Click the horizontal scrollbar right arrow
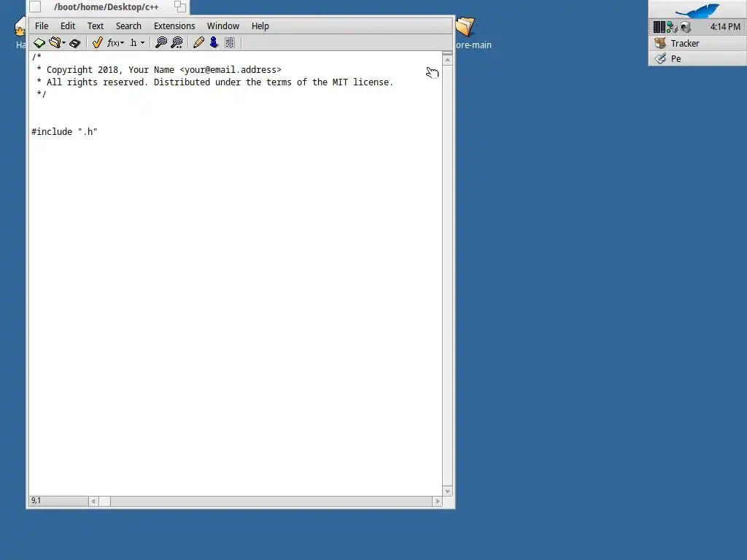Image resolution: width=747 pixels, height=560 pixels. 438,501
